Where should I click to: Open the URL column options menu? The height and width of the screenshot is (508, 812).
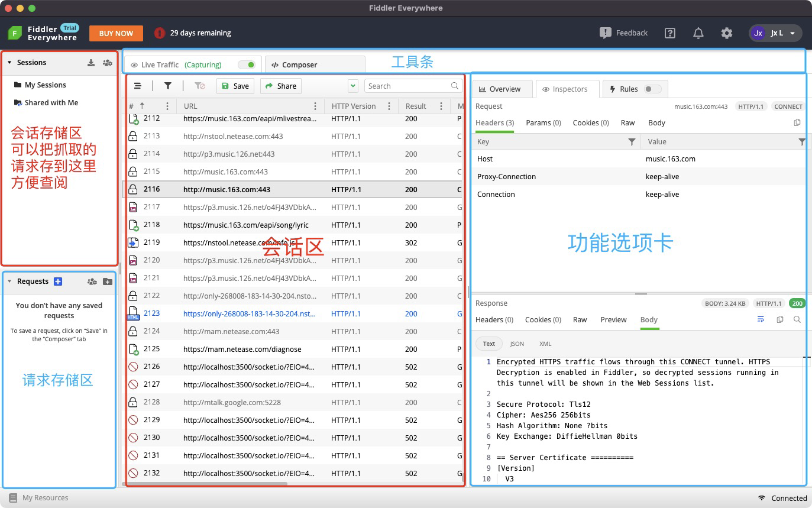click(315, 106)
